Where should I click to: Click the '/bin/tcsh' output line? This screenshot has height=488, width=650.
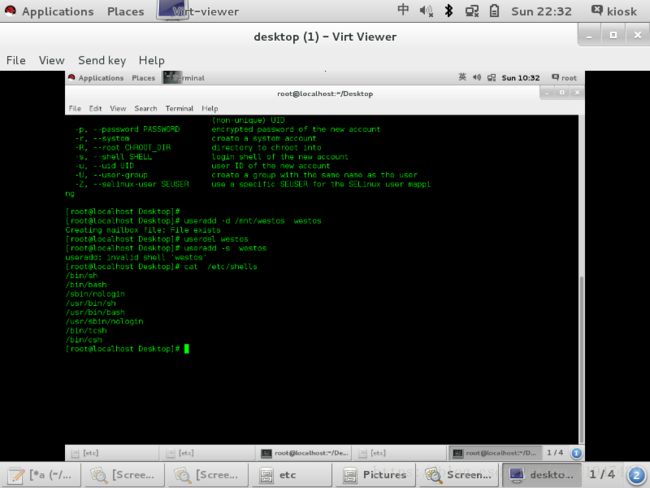pyautogui.click(x=86, y=330)
